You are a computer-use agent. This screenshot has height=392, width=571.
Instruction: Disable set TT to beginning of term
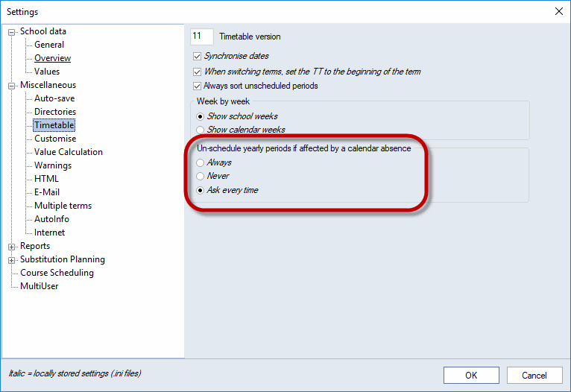[x=197, y=72]
